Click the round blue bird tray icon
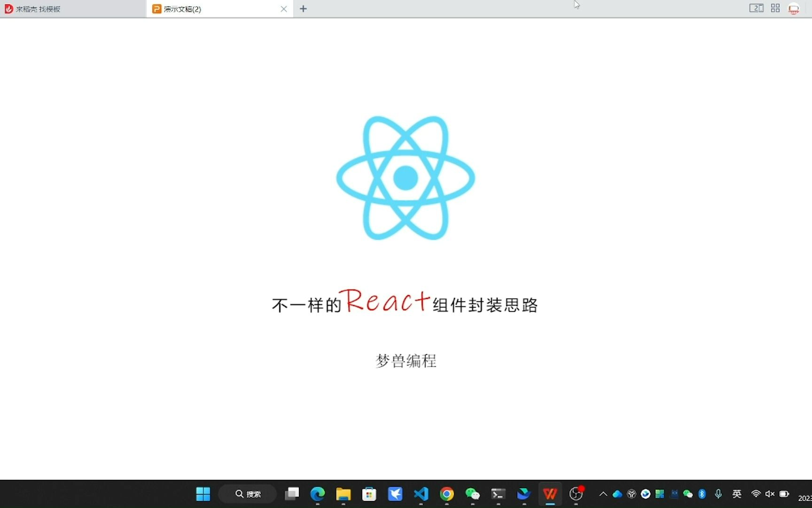The width and height of the screenshot is (812, 508). [x=646, y=494]
